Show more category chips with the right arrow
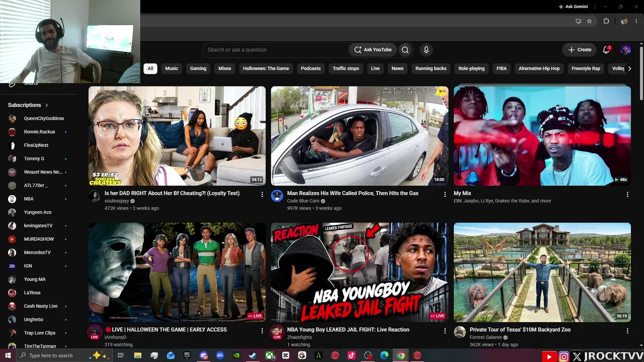 (x=629, y=68)
